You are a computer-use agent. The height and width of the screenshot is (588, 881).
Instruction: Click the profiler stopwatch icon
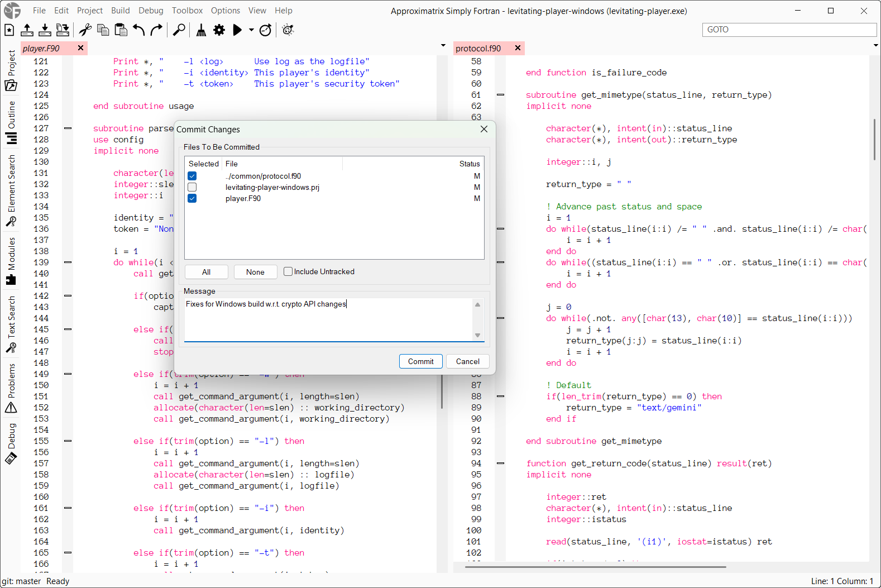click(x=266, y=30)
